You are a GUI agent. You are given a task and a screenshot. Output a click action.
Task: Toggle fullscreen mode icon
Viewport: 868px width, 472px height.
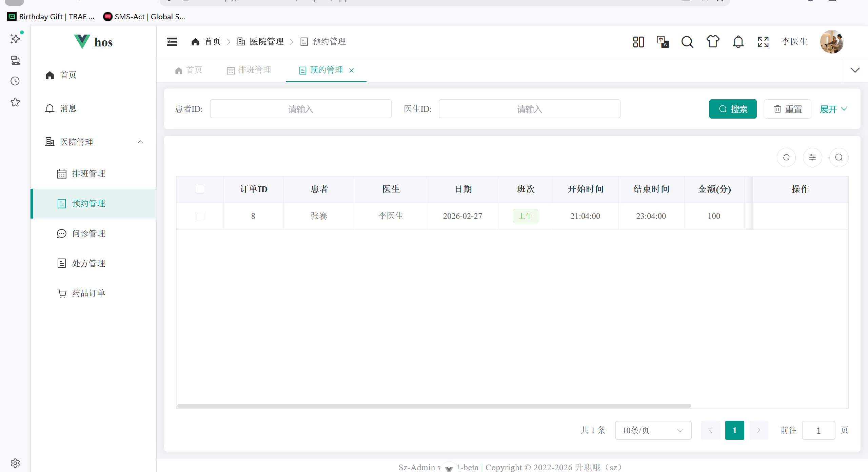tap(763, 42)
